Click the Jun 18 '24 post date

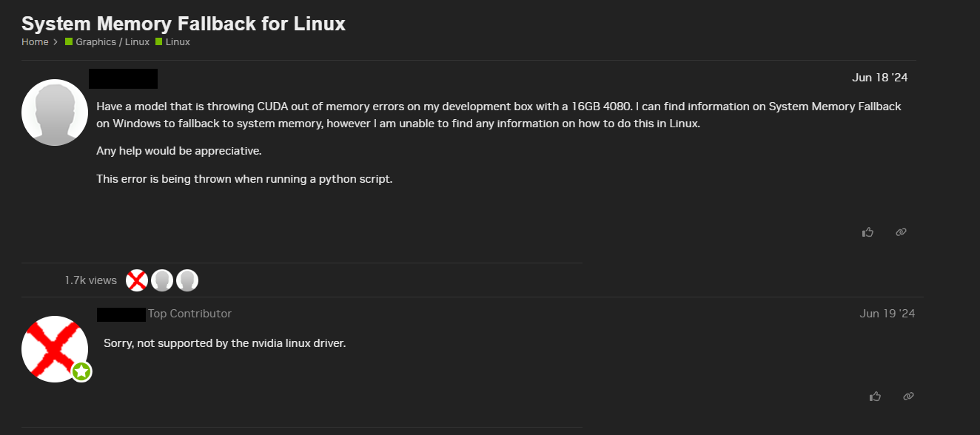point(879,78)
